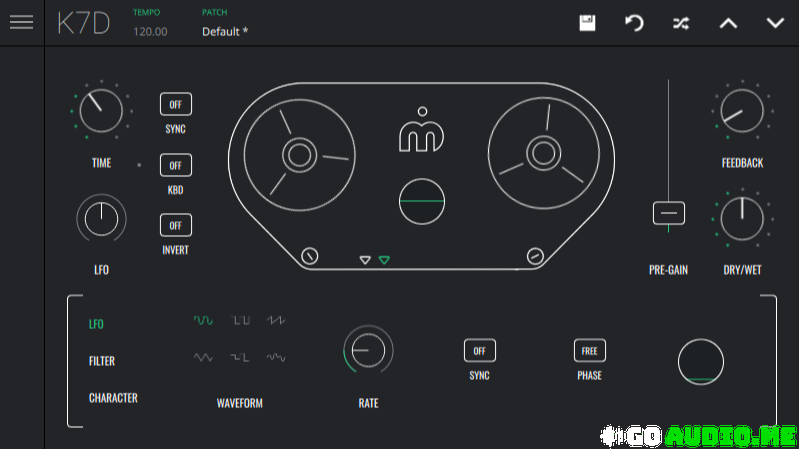Click the LFO RATE knob
Viewport: 799px width, 449px height.
pos(368,350)
